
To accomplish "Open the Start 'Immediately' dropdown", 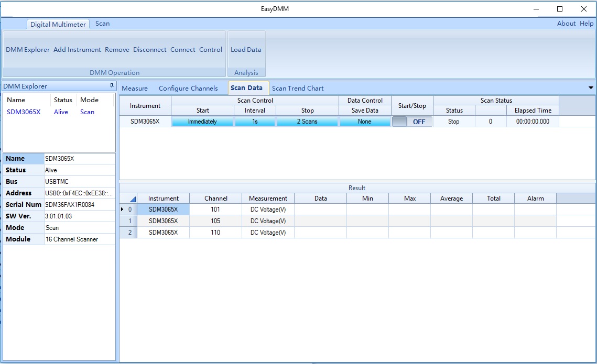I will pyautogui.click(x=202, y=122).
